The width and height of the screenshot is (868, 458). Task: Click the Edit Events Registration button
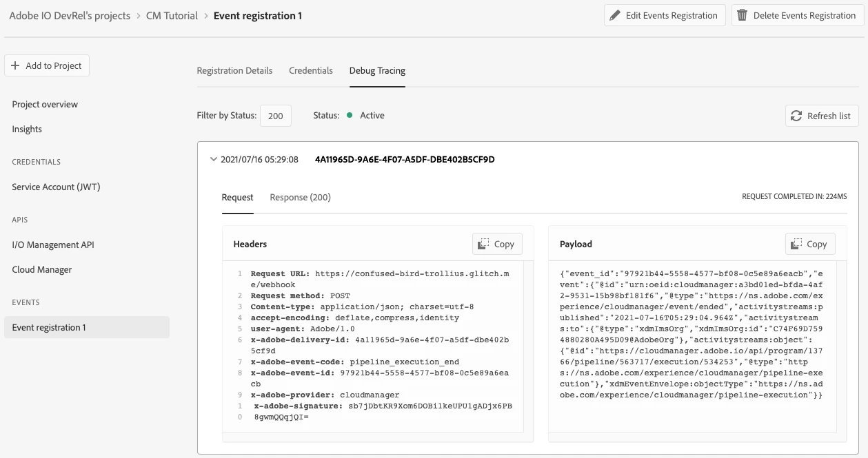pos(665,15)
